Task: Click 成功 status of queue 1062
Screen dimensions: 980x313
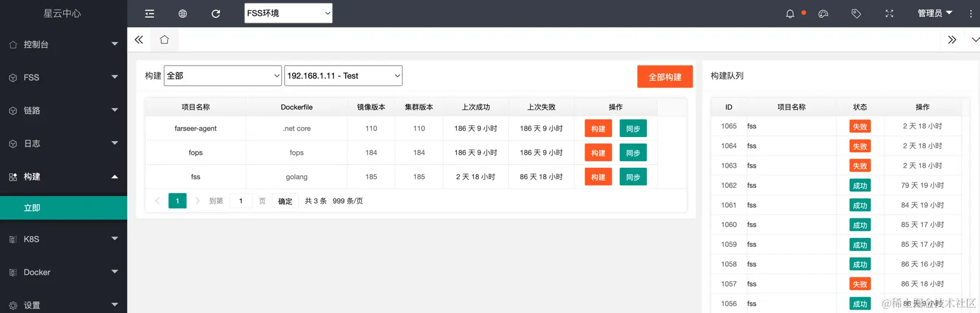Action: tap(860, 185)
